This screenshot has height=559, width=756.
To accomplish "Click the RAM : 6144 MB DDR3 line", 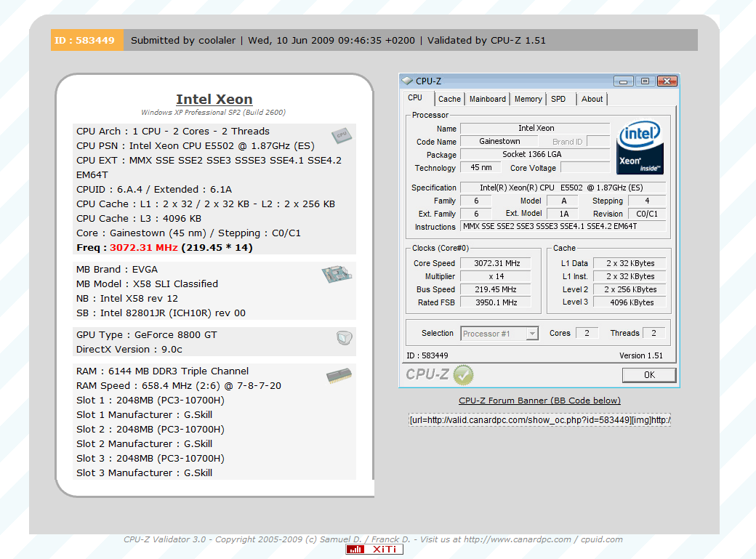I will tap(163, 371).
